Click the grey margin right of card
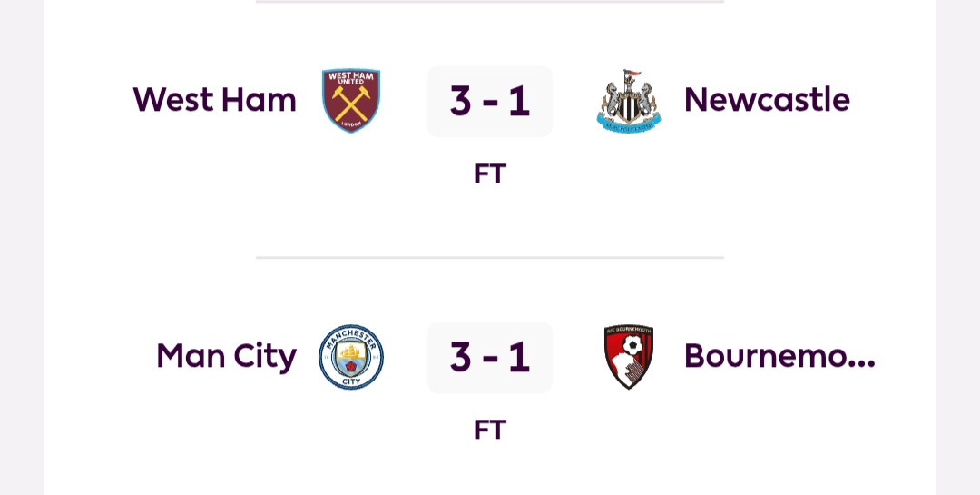980x495 pixels. point(958,247)
